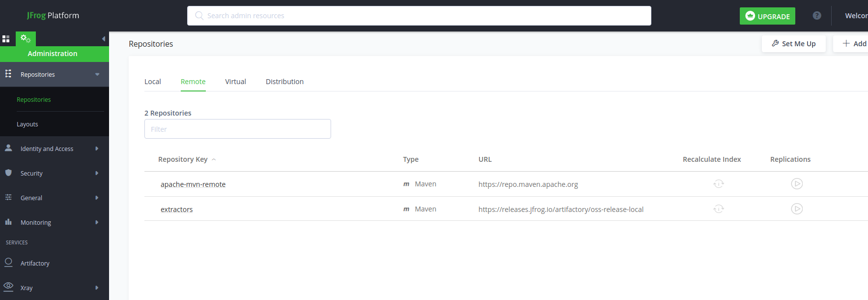Click the Welcome user menu
This screenshot has width=868, height=300.
click(x=856, y=16)
